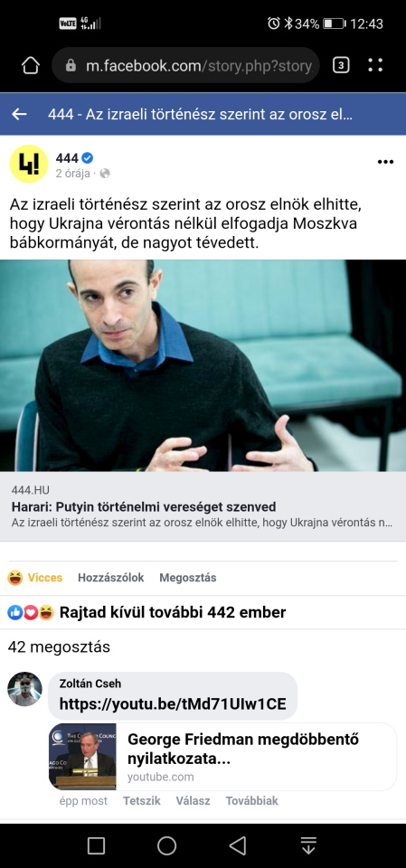
Task: Open Zoltán Cseh's profile picture
Action: tap(24, 689)
